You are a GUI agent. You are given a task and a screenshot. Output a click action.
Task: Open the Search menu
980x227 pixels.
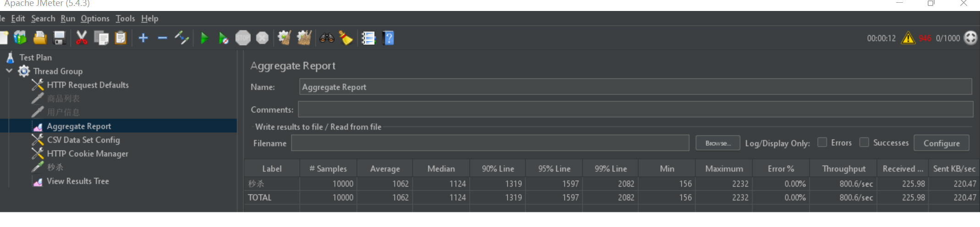pyautogui.click(x=43, y=18)
